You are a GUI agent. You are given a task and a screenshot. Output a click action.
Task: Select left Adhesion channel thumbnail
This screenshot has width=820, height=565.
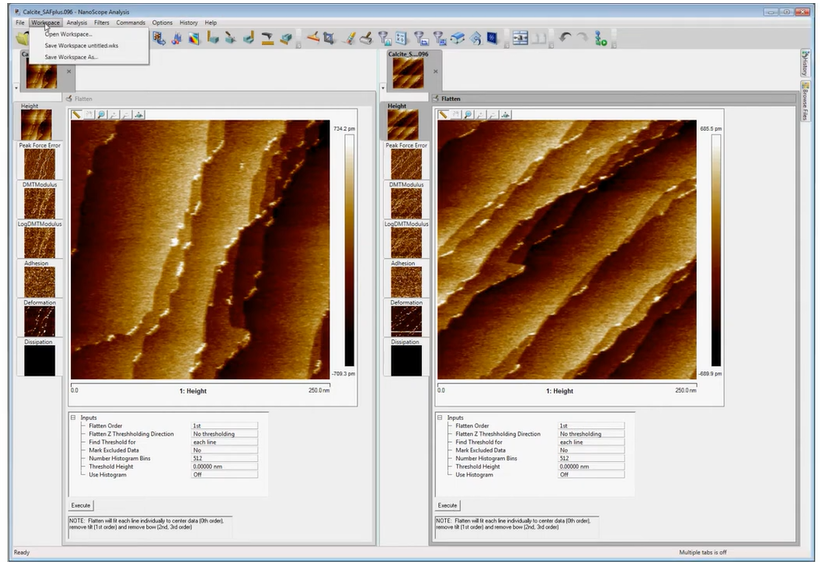click(40, 282)
